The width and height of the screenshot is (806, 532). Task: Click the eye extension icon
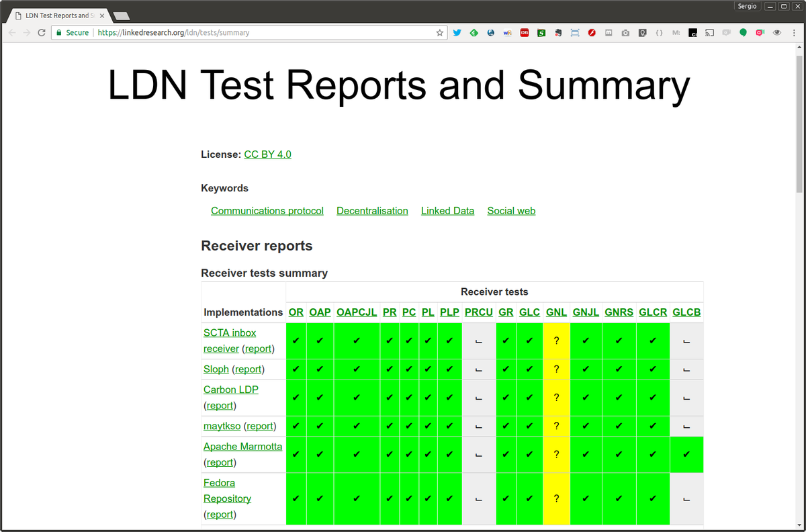[x=777, y=32]
